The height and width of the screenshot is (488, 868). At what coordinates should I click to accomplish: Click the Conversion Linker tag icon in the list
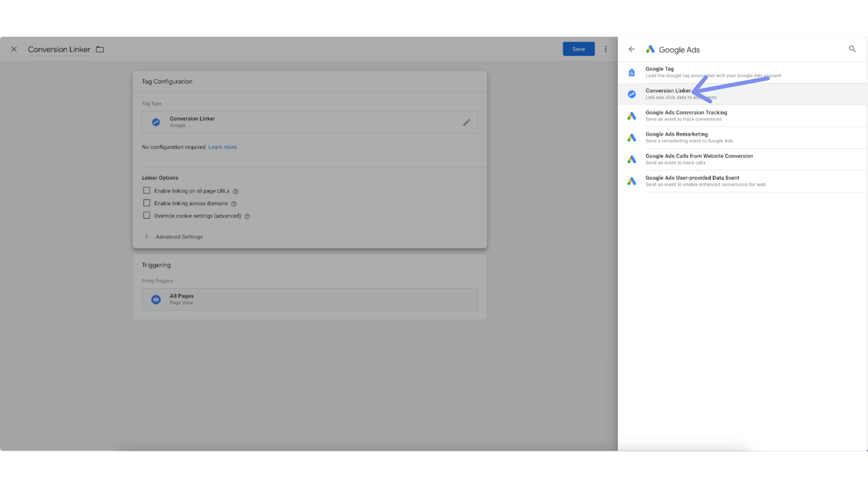pos(632,94)
